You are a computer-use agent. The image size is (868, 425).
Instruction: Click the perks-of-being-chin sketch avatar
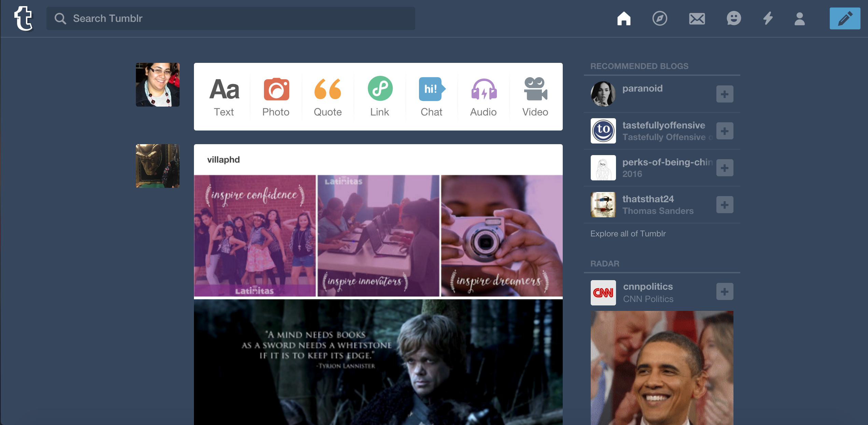603,168
